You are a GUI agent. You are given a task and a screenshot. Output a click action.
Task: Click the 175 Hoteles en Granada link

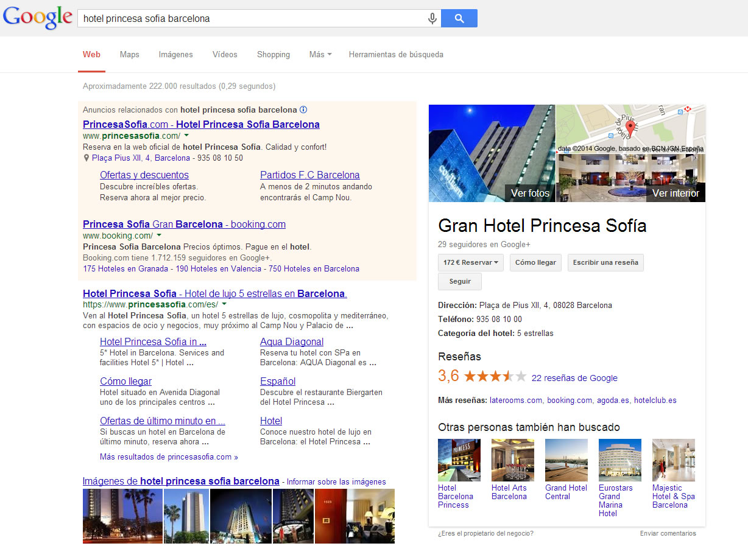(x=125, y=269)
